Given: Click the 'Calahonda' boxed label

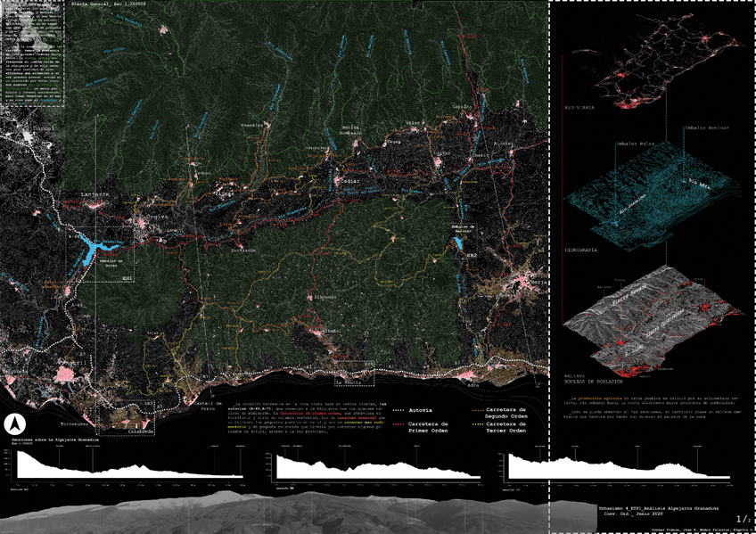Looking at the screenshot, I should 140,431.
